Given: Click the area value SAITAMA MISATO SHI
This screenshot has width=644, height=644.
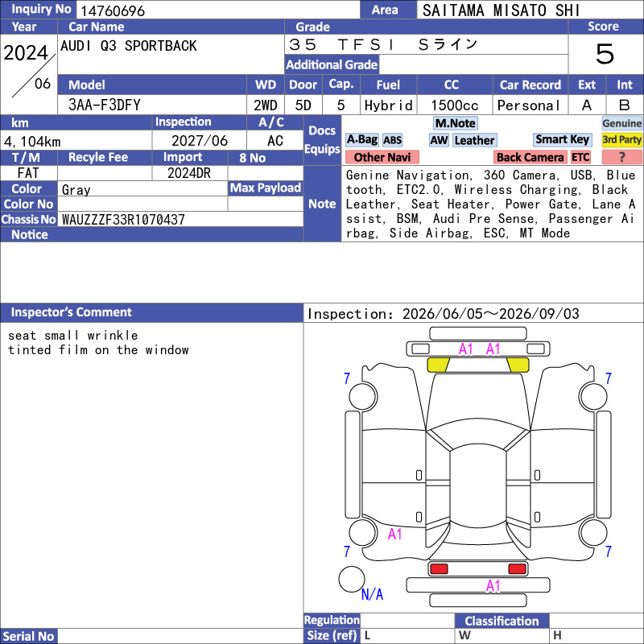Looking at the screenshot, I should coord(501,10).
